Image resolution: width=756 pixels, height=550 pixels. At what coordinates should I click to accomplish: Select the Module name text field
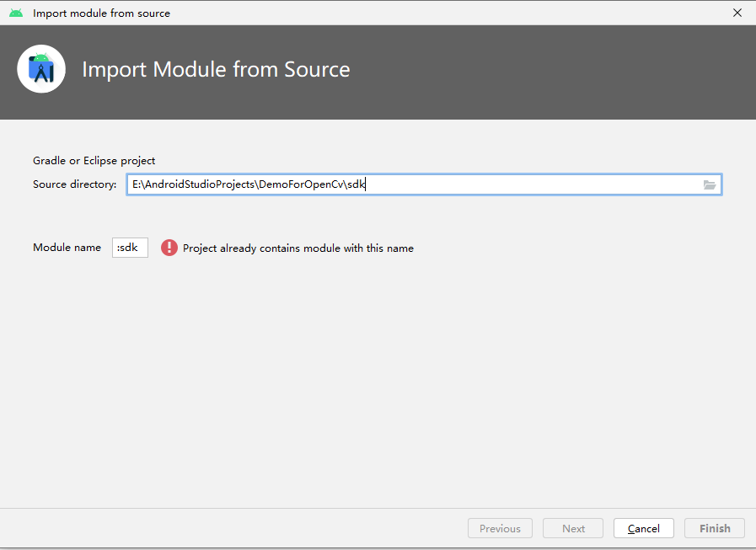130,248
